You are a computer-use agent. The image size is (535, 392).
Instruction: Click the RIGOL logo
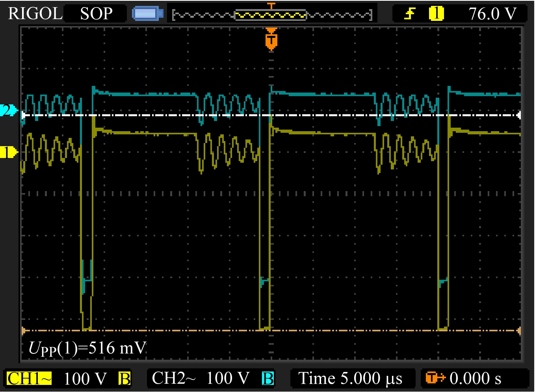click(35, 14)
